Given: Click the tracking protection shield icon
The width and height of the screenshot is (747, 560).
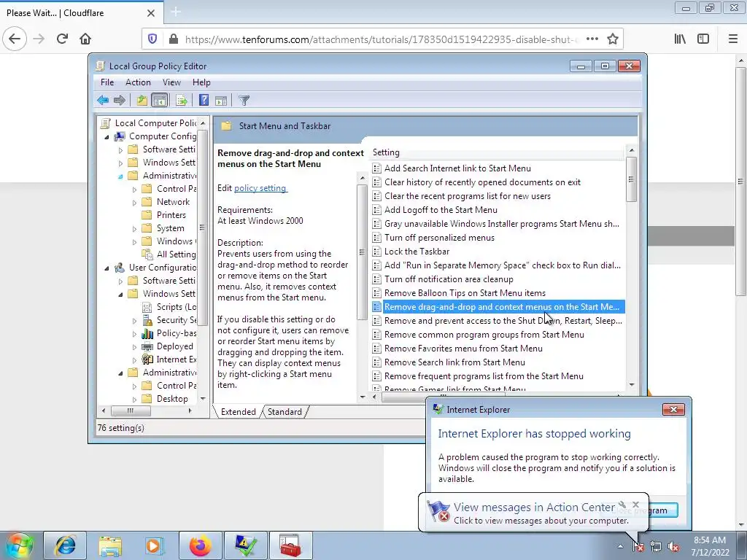Looking at the screenshot, I should (x=152, y=39).
